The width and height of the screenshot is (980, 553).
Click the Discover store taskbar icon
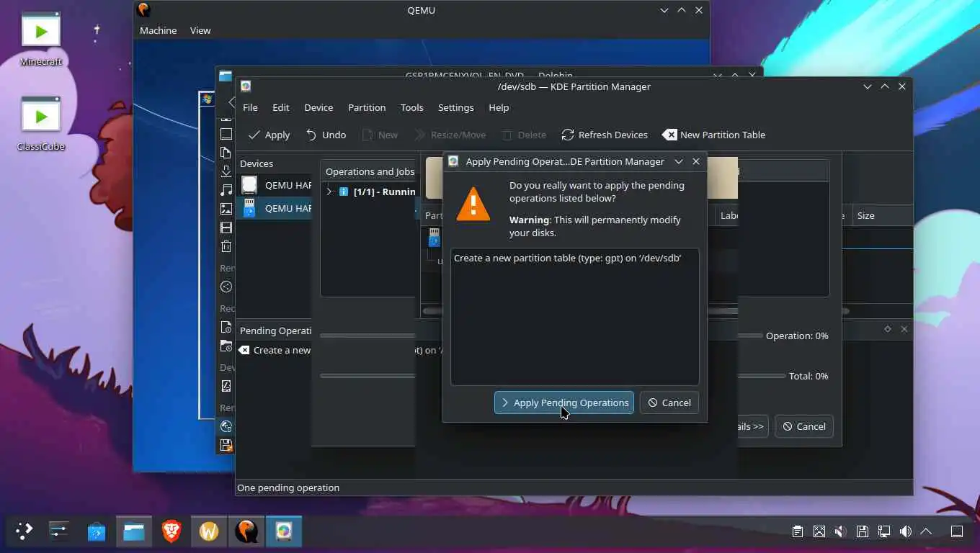point(97,531)
